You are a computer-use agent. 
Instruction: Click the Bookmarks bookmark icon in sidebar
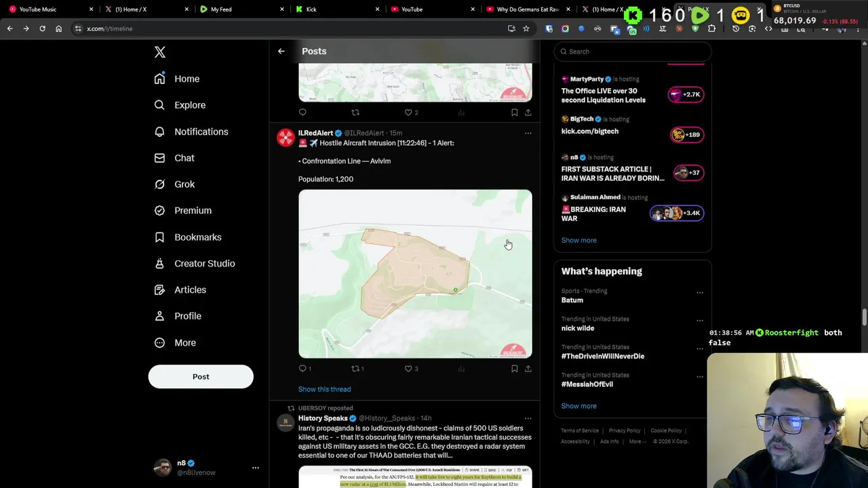(x=159, y=237)
